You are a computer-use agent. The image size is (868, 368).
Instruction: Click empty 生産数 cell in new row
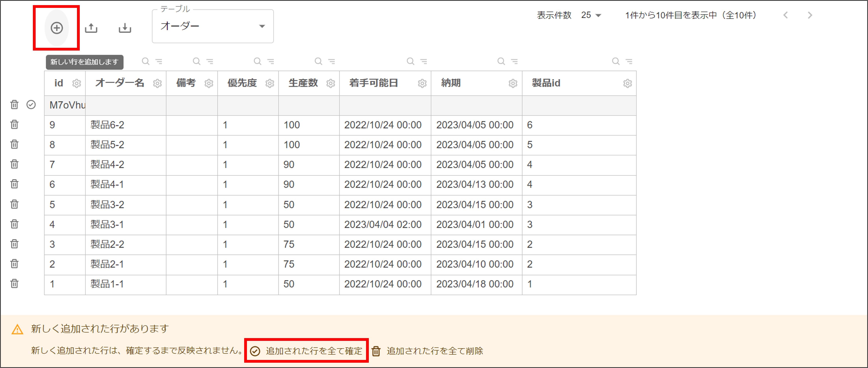[309, 105]
